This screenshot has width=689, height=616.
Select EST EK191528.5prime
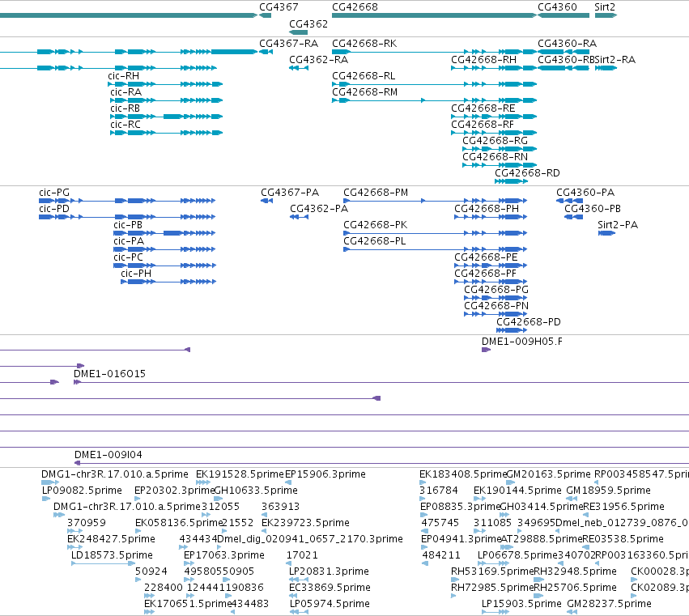(240, 474)
